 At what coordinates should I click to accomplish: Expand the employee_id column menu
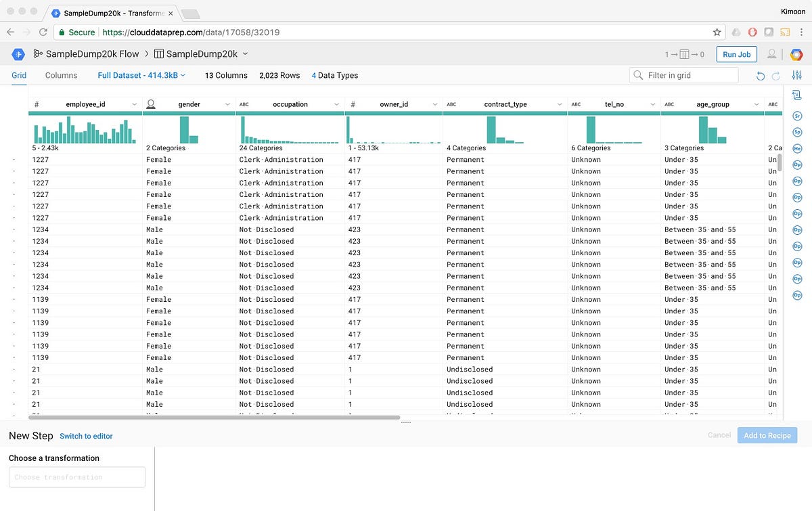pos(134,104)
